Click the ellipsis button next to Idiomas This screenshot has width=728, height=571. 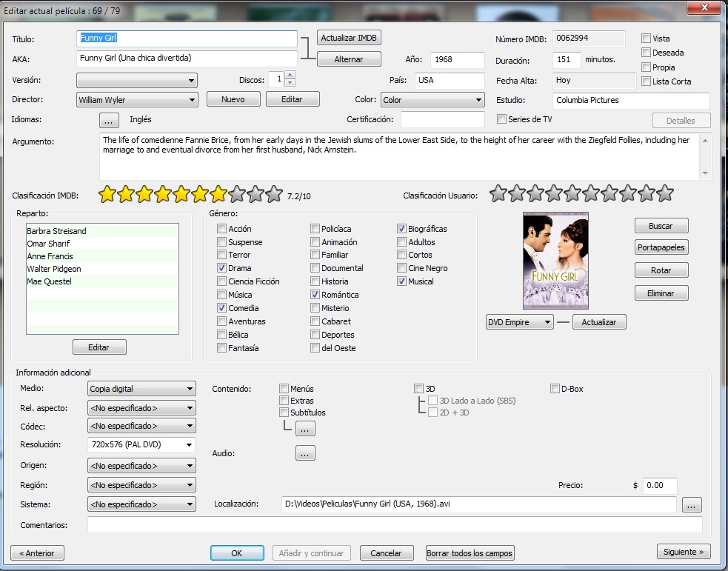[x=109, y=119]
